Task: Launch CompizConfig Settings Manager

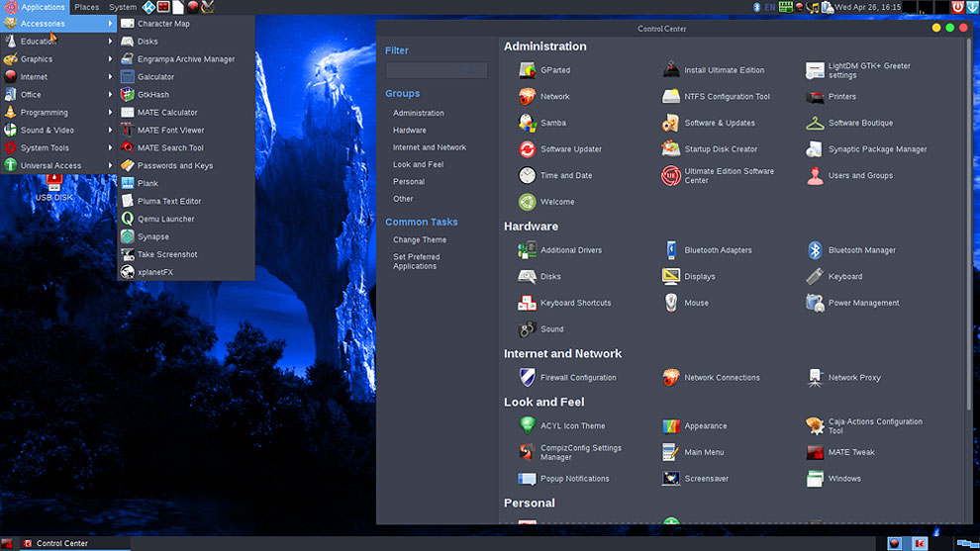Action: [x=570, y=452]
